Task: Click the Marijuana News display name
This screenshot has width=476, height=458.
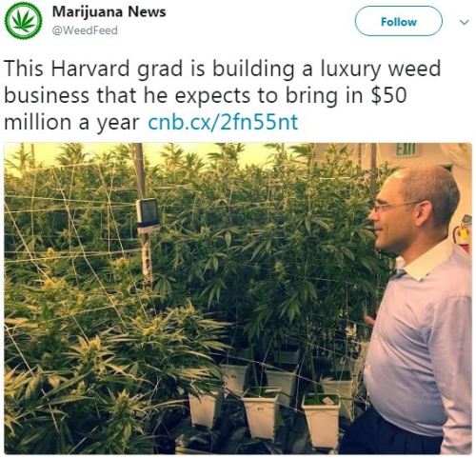Action: click(x=109, y=12)
